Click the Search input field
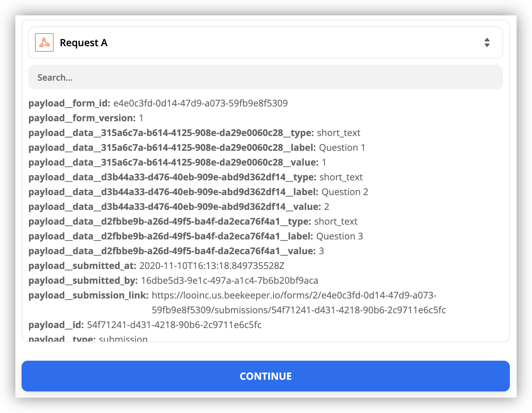Screen dimensions: 532x413 (265, 77)
